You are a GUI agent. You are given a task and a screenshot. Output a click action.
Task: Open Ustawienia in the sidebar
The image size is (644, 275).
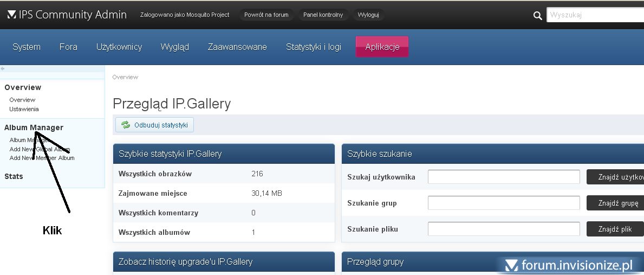tap(24, 109)
